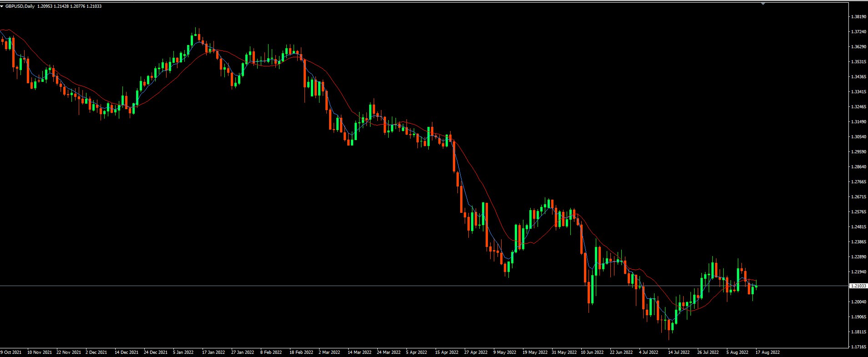868x357 pixels.
Task: Click the 27 Jan 2022 date label
Action: tap(243, 352)
